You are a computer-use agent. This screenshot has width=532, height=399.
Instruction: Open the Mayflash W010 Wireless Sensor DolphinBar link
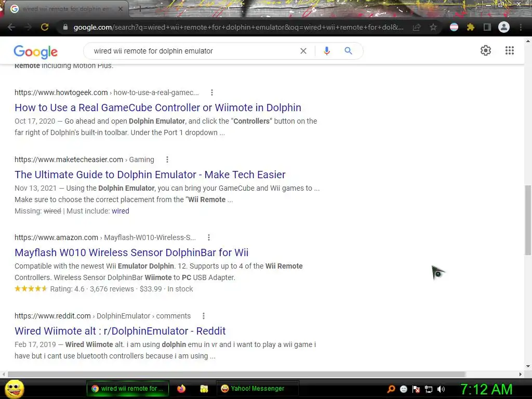131,252
